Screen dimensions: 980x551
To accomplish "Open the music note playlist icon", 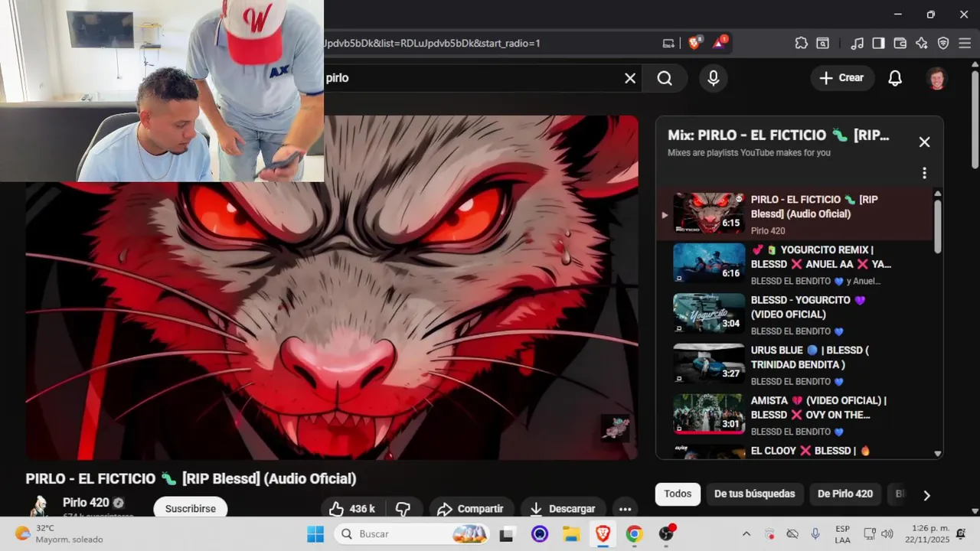I will click(x=857, y=43).
